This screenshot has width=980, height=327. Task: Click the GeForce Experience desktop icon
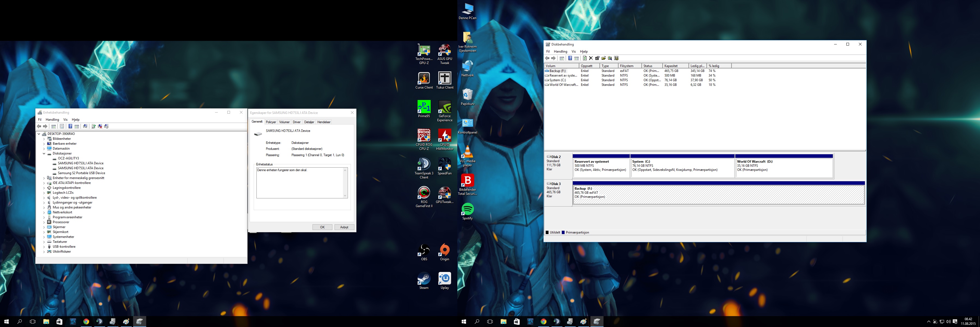(x=445, y=111)
